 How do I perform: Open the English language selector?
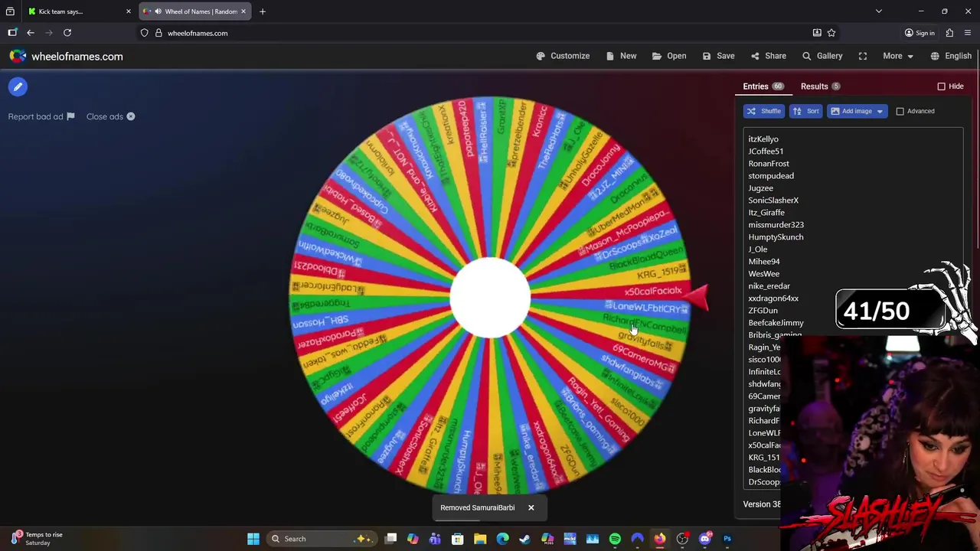pyautogui.click(x=951, y=56)
